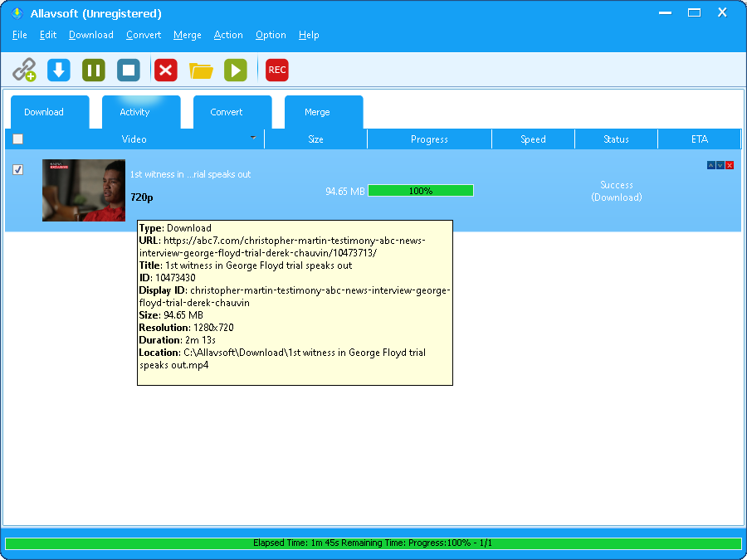Click the title "1st witness in ...rial speaks out"
The width and height of the screenshot is (747, 560).
(x=191, y=174)
